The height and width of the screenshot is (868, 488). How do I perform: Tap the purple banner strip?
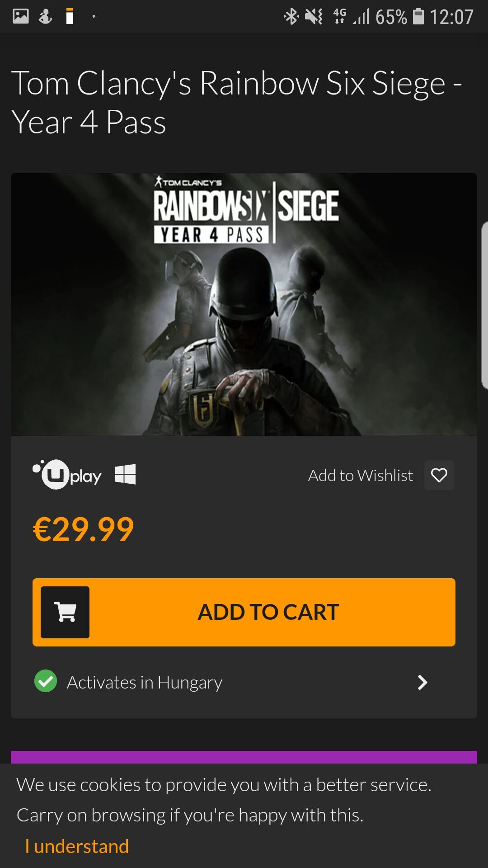[x=244, y=757]
